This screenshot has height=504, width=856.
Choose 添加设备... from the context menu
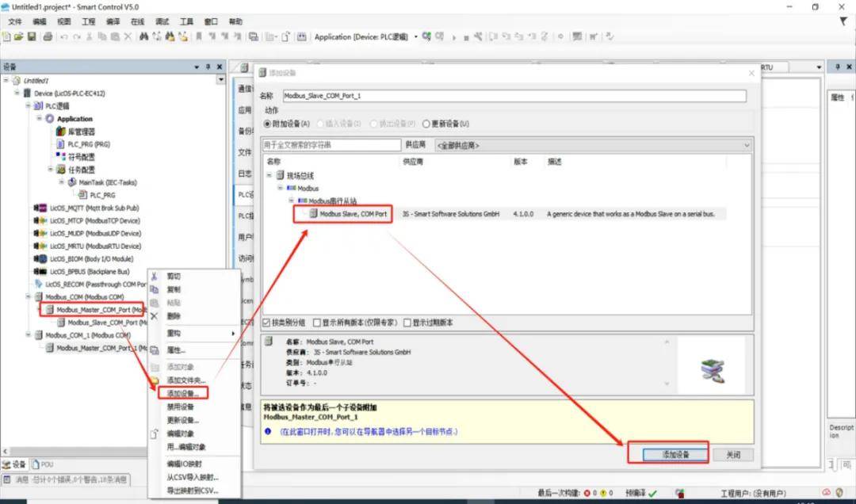[182, 393]
